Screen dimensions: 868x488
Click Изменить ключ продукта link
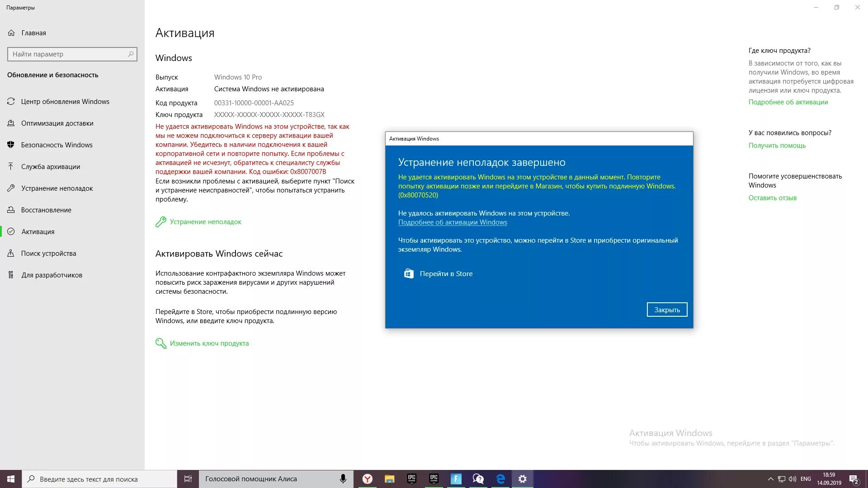(x=209, y=343)
